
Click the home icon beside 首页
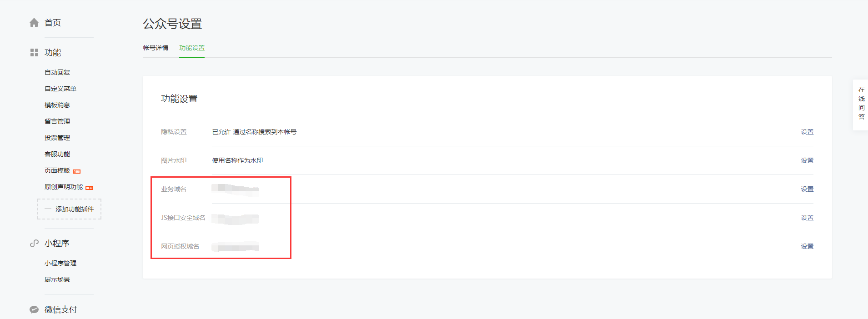[x=34, y=23]
